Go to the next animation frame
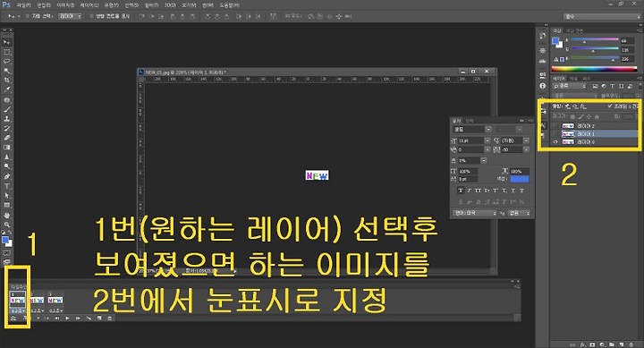This screenshot has height=348, width=644. (78, 318)
